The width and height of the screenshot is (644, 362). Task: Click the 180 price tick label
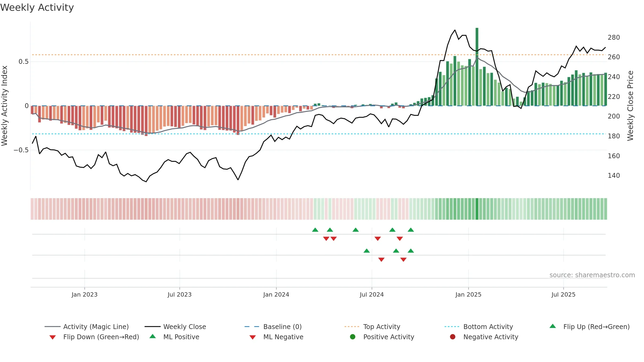tap(614, 136)
